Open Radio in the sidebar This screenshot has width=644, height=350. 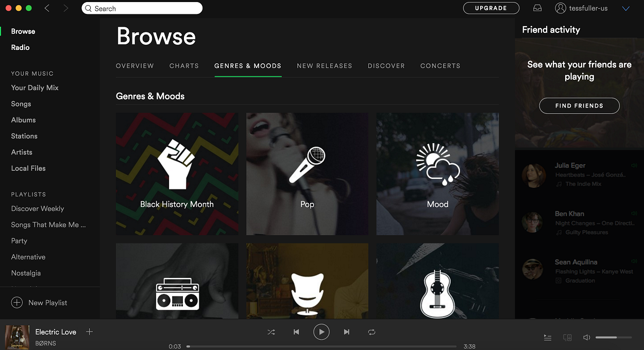pyautogui.click(x=21, y=47)
